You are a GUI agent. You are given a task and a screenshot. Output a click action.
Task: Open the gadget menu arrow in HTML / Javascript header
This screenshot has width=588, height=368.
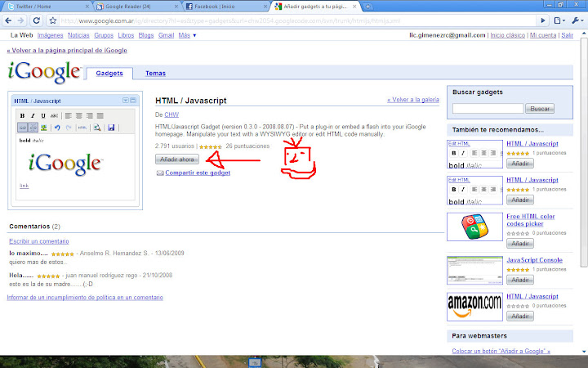(126, 101)
